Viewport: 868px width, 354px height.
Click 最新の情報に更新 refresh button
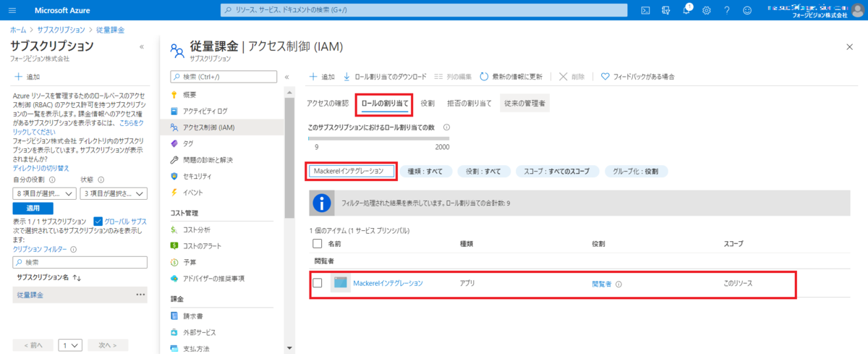pos(511,76)
